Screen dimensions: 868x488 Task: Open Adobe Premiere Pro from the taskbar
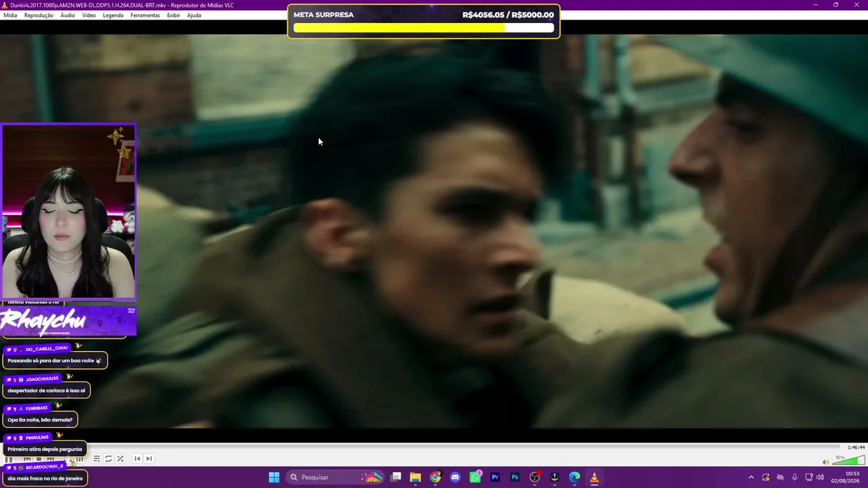(x=495, y=477)
